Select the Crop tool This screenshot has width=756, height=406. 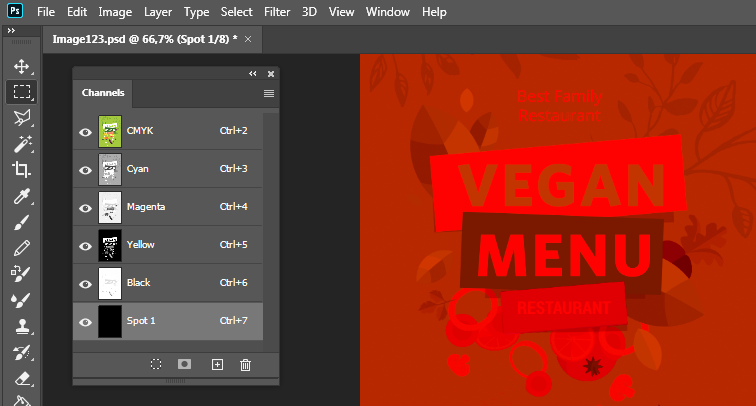[x=21, y=170]
